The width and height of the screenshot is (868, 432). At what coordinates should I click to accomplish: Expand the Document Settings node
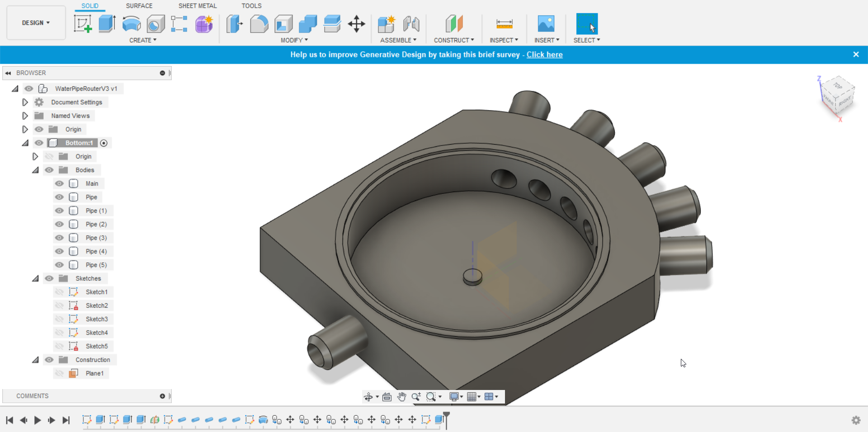[25, 102]
